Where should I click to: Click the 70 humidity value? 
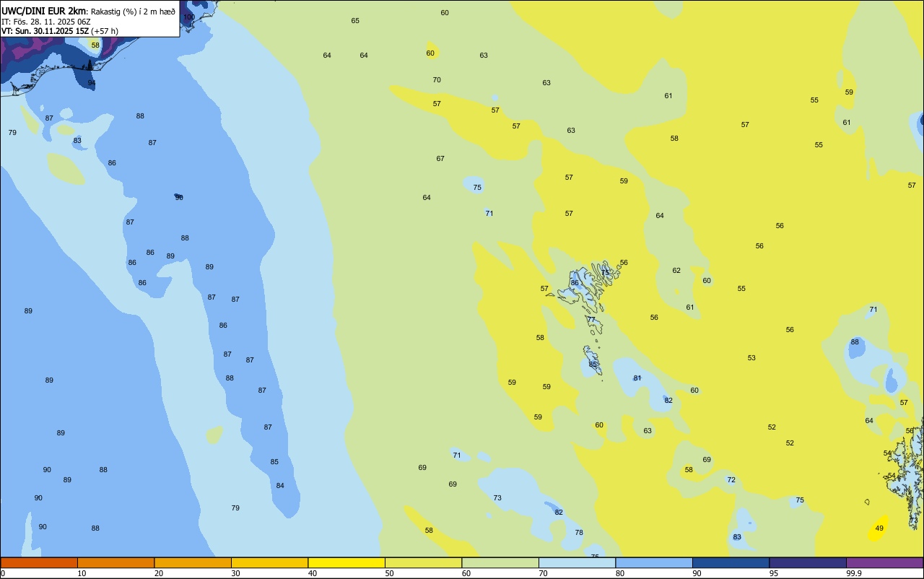click(x=437, y=80)
